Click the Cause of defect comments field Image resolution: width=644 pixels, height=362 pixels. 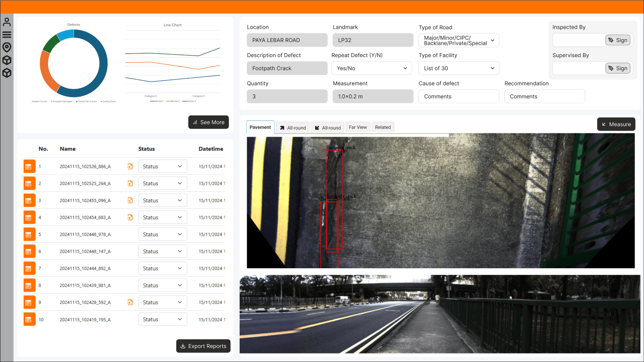[459, 97]
